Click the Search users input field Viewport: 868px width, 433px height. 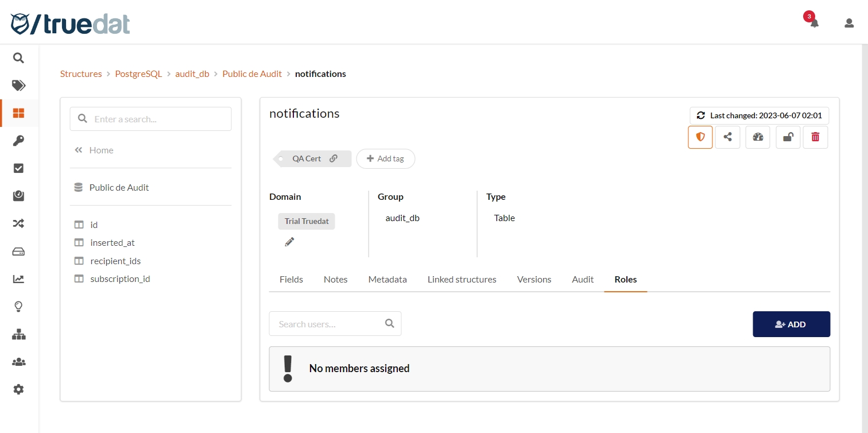click(327, 324)
